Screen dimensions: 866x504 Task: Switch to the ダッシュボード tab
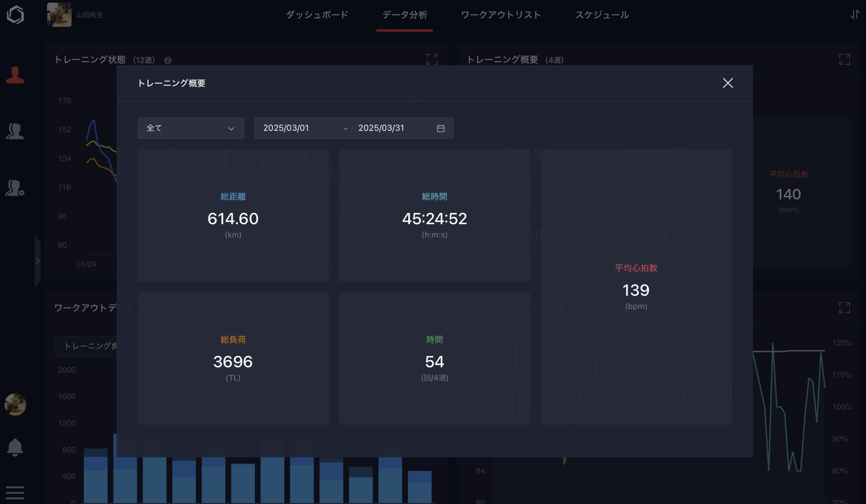(x=317, y=15)
